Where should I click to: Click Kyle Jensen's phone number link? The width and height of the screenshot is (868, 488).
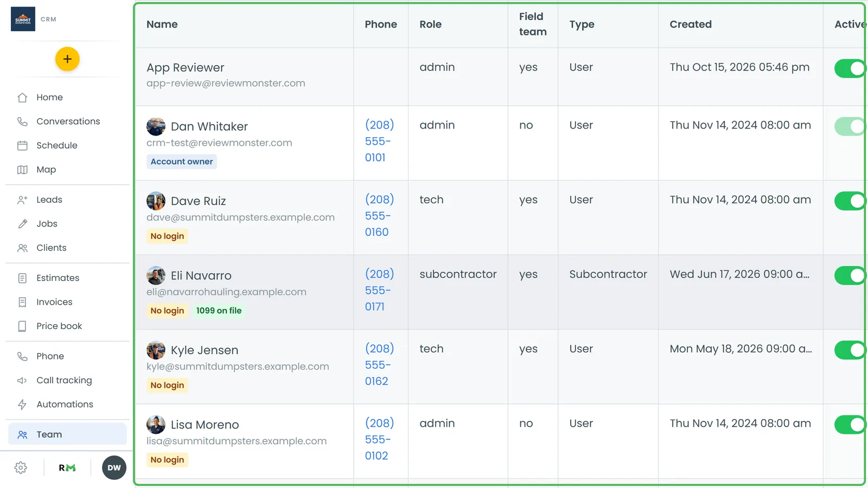(379, 365)
